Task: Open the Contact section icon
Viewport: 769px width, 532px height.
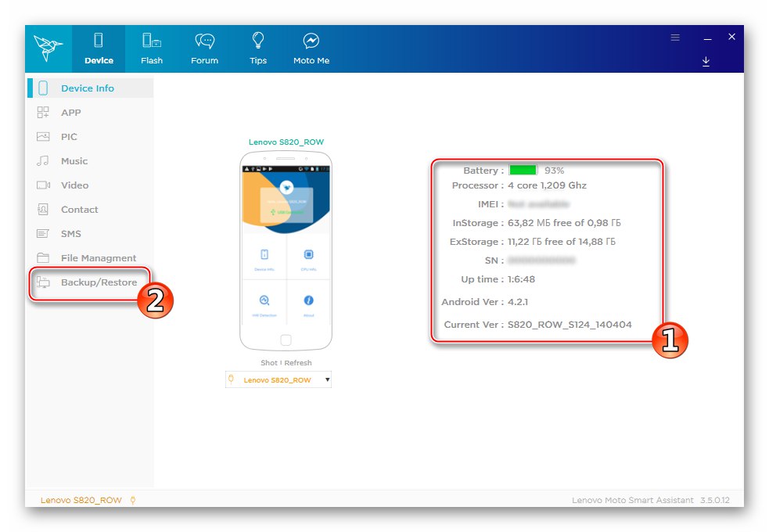Action: tap(45, 209)
